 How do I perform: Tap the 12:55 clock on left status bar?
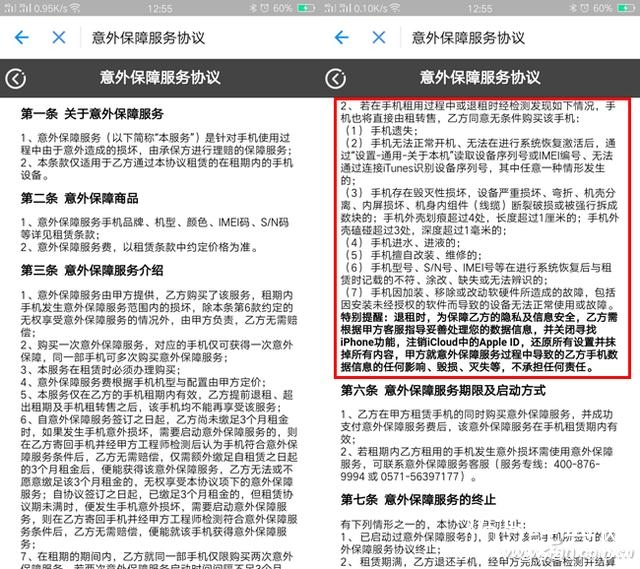coord(160,8)
